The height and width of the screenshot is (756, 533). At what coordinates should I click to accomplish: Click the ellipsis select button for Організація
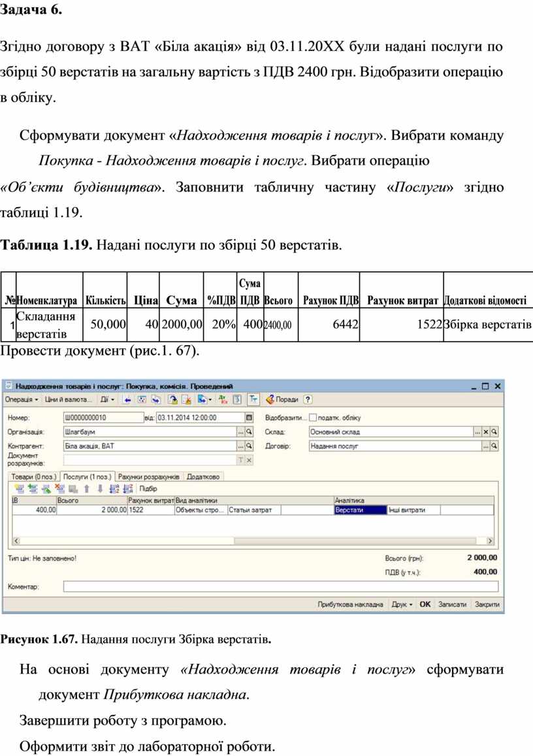(x=241, y=432)
